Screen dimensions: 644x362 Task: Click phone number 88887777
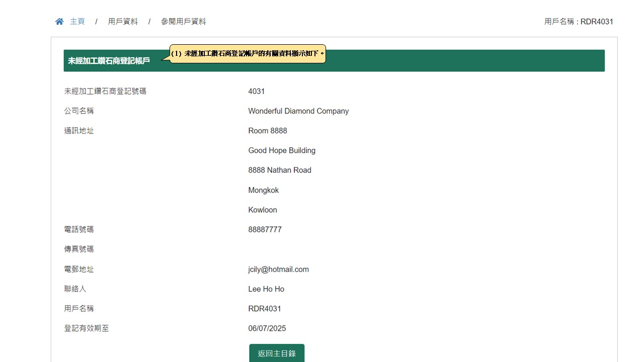(x=265, y=230)
